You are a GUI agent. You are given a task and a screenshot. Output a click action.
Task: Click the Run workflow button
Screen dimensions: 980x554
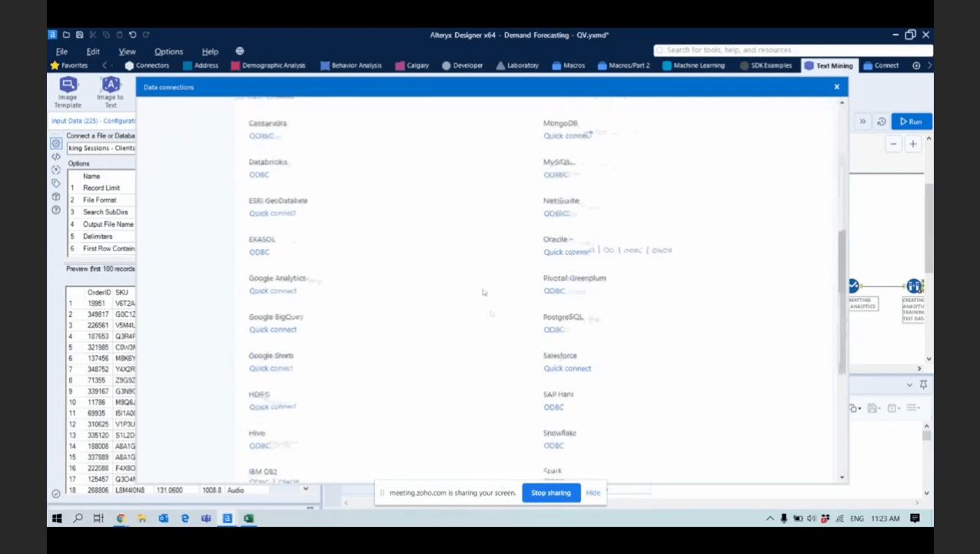tap(912, 121)
